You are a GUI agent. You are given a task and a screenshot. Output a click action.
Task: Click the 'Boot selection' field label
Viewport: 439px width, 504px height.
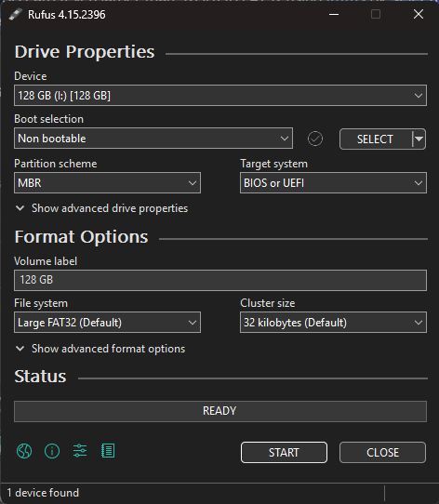point(49,119)
